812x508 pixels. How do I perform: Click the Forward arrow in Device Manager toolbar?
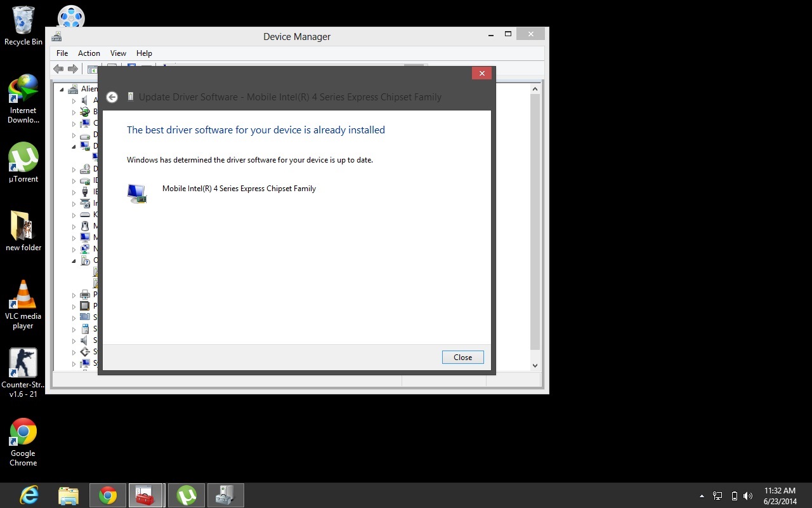coord(73,69)
